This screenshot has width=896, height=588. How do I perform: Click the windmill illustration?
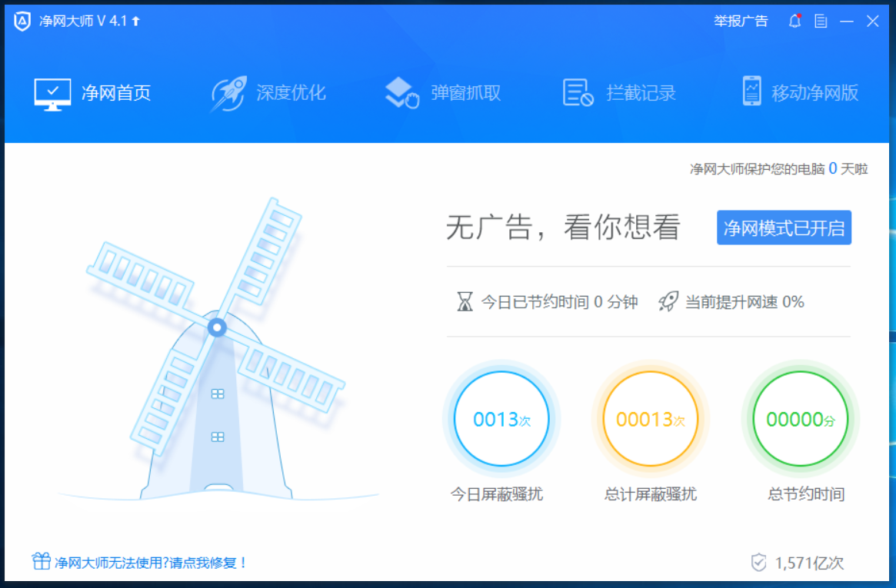[217, 350]
